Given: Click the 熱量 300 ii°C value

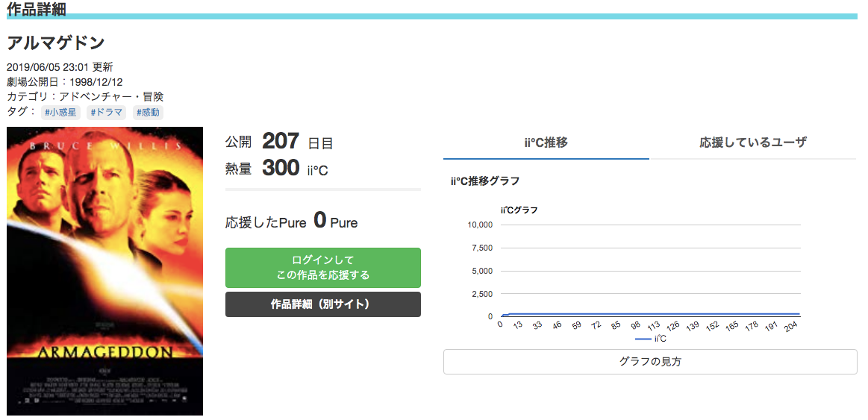Looking at the screenshot, I should coord(277,168).
